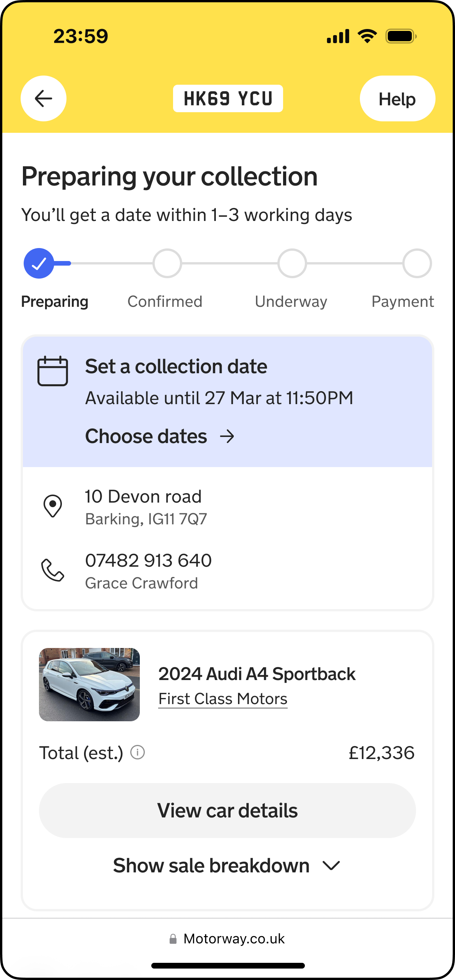Open the Help button
The height and width of the screenshot is (980, 455).
tap(397, 99)
